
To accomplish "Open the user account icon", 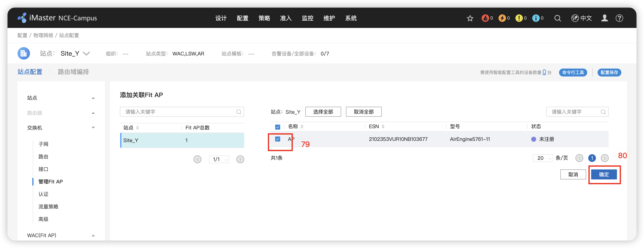I will (x=604, y=18).
